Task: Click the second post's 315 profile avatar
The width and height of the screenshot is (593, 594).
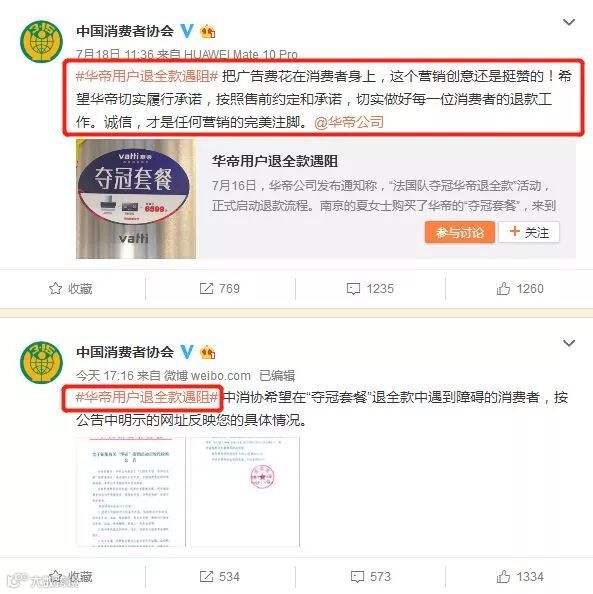Action: click(42, 363)
